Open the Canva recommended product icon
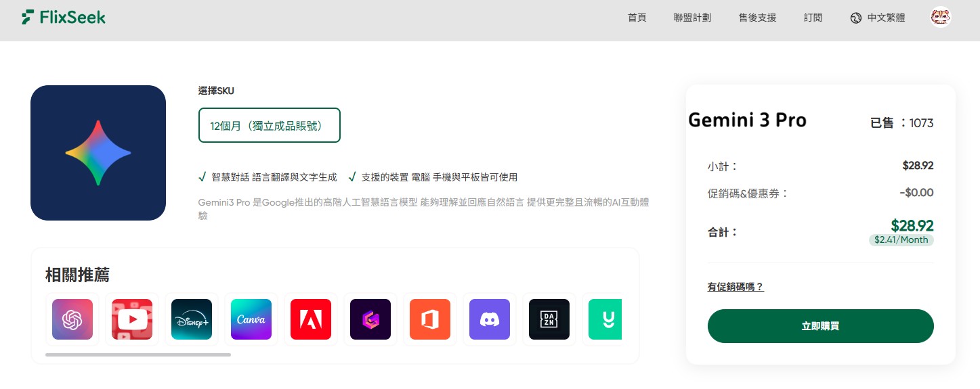This screenshot has height=389, width=980. tap(251, 319)
